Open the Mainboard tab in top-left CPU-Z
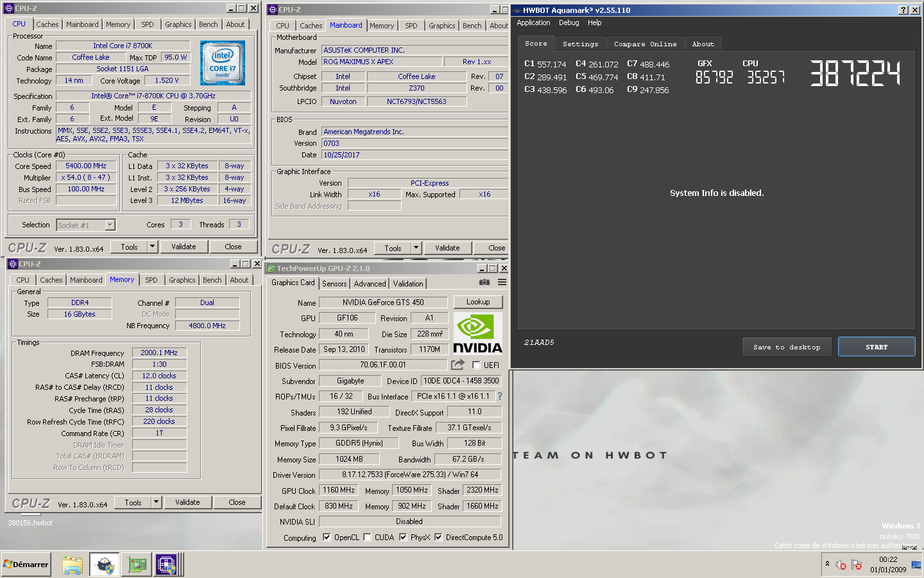The height and width of the screenshot is (578, 924). pyautogui.click(x=82, y=24)
